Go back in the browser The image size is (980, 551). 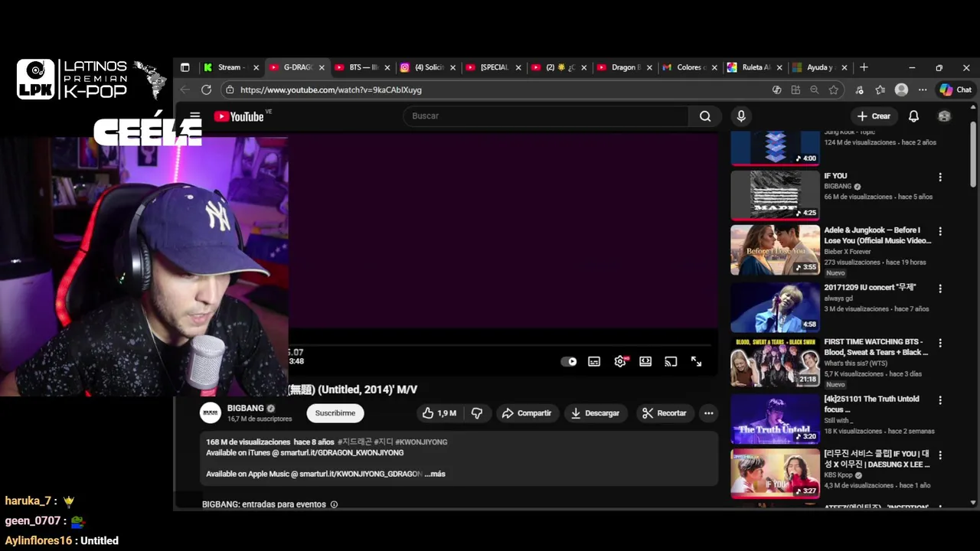coord(185,90)
